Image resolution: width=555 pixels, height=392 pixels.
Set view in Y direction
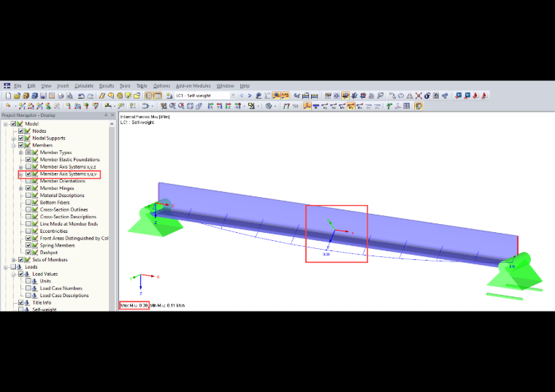tap(220, 106)
